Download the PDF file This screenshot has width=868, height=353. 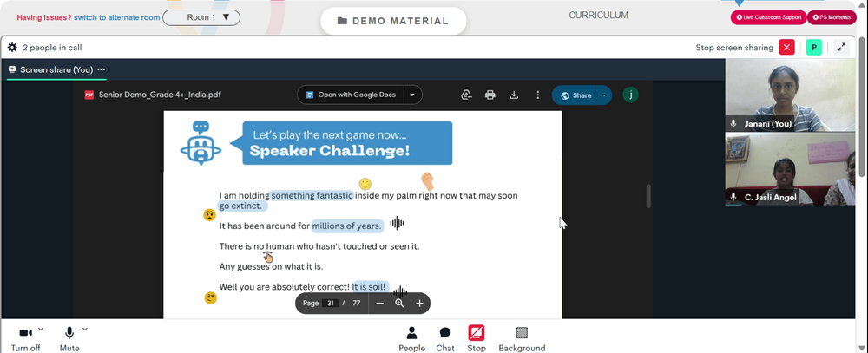point(514,95)
